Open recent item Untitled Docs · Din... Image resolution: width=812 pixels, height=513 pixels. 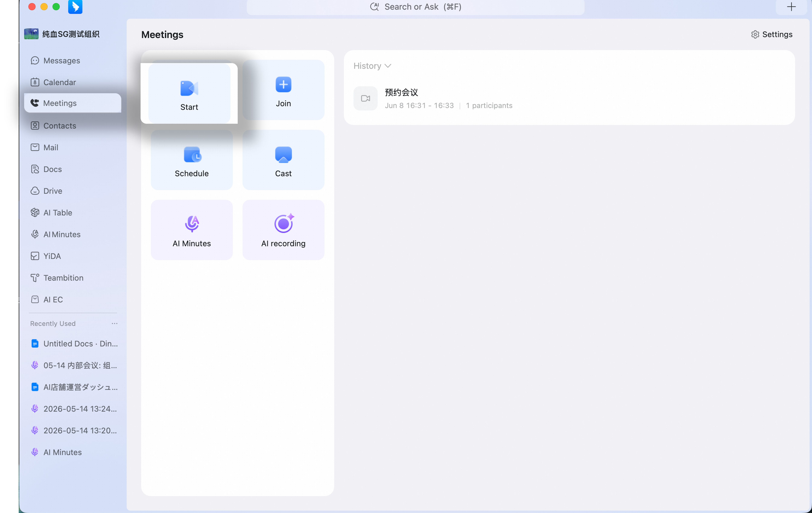click(73, 343)
